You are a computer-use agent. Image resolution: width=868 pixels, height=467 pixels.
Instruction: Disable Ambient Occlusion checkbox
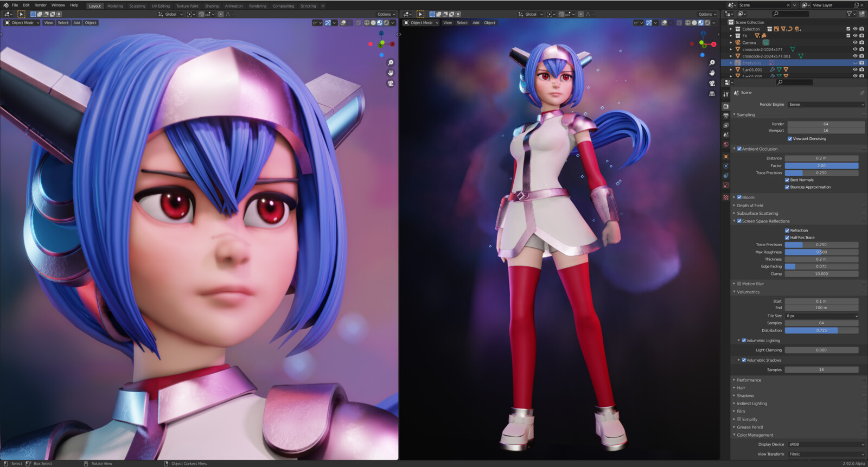(x=739, y=149)
